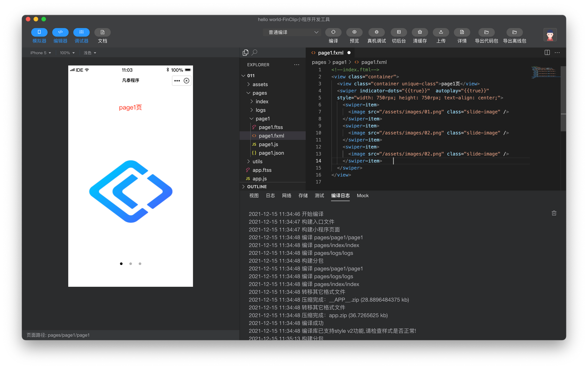Open the 详情 details icon
The width and height of the screenshot is (588, 369).
[462, 32]
